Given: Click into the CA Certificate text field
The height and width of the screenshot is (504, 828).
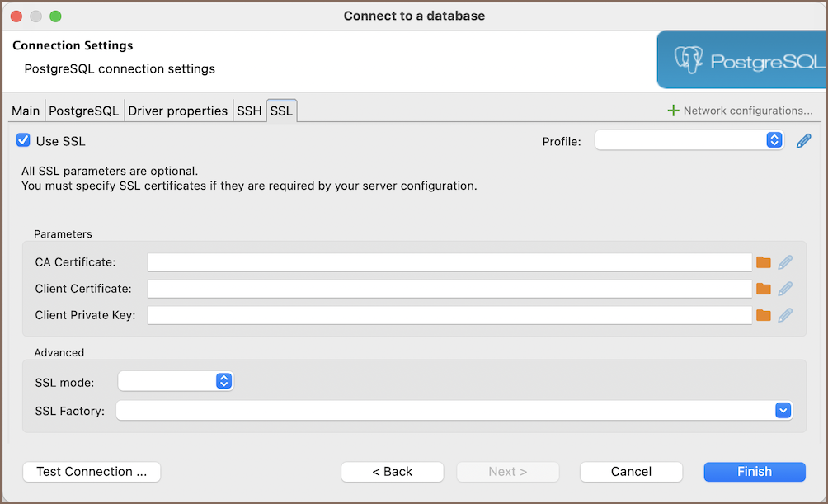Looking at the screenshot, I should pyautogui.click(x=449, y=262).
